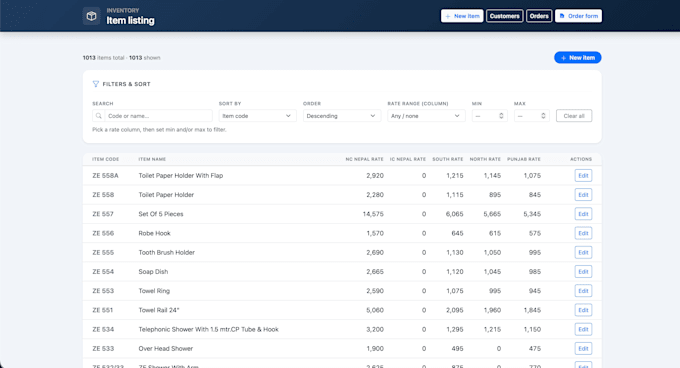Open the Order form
Image resolution: width=680 pixels, height=368 pixels.
(x=578, y=16)
